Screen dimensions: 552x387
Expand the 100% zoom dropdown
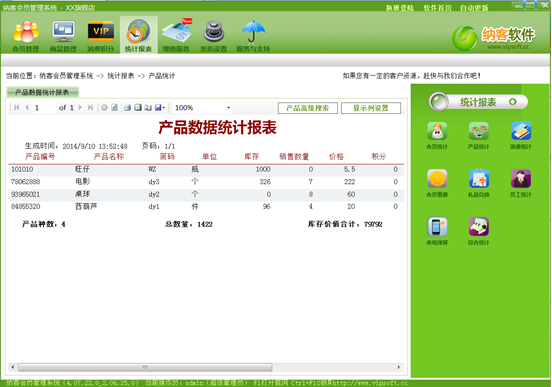click(228, 108)
